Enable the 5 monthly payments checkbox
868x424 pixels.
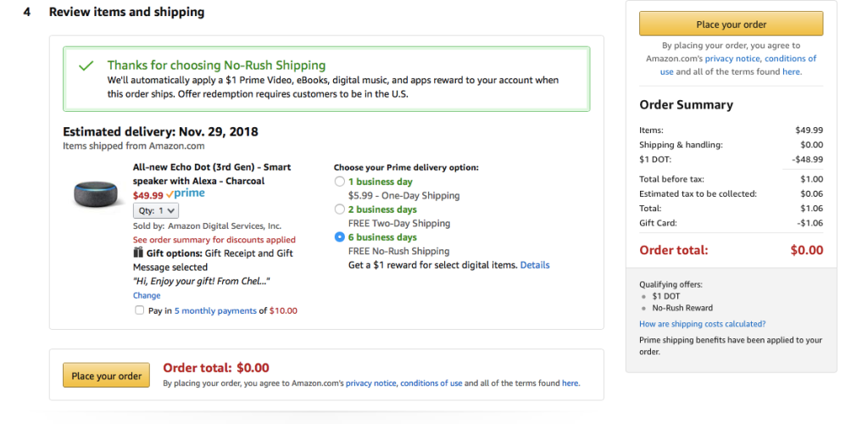pos(139,310)
